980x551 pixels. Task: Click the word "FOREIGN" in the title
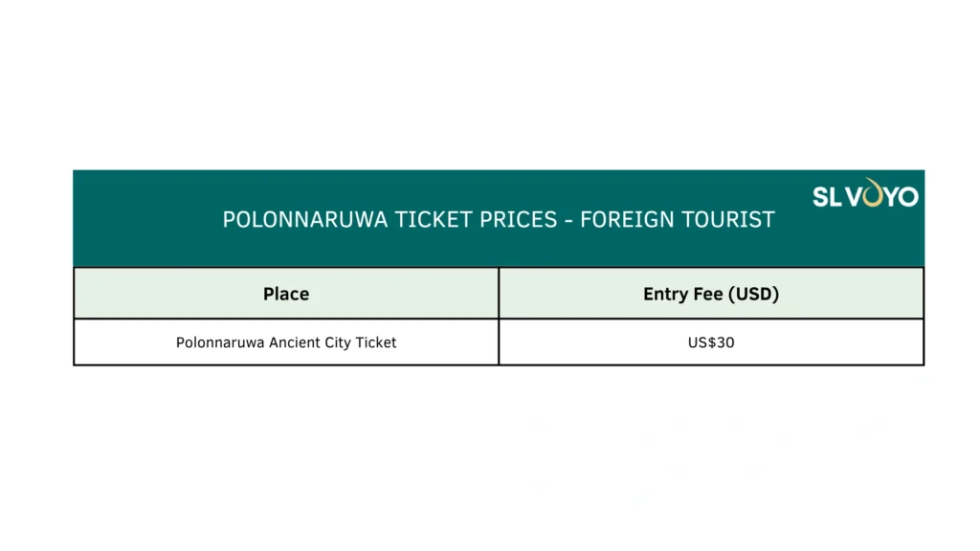(x=622, y=219)
